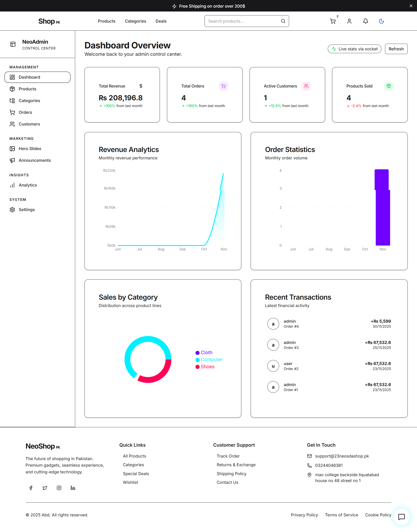Image resolution: width=417 pixels, height=532 pixels.
Task: Open Customers under Management
Action: pos(29,124)
